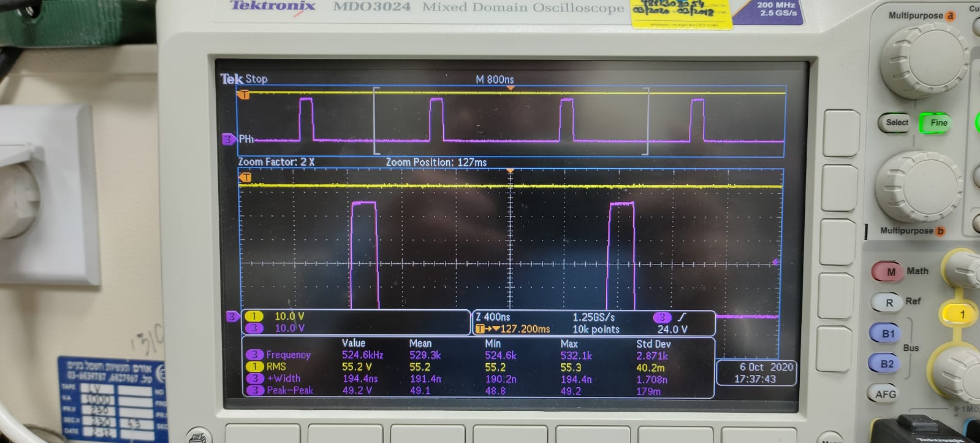Click the 48.8 Peak-Peak minimum
The image size is (980, 443).
pos(495,390)
